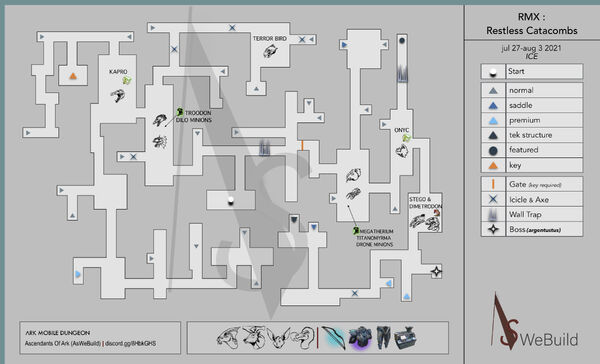Click the dark featured loot circle on the map

pyautogui.click(x=402, y=40)
